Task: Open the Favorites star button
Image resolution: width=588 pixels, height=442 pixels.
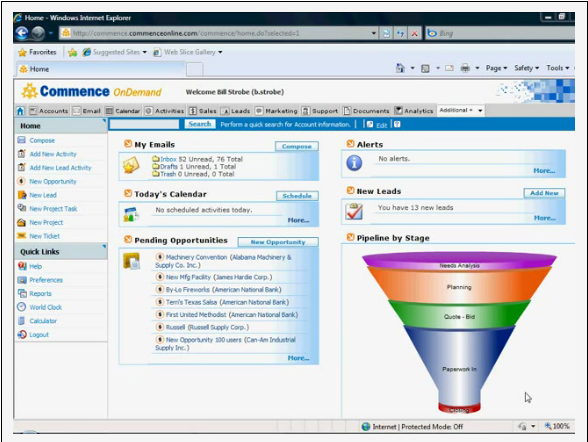Action: coord(38,52)
